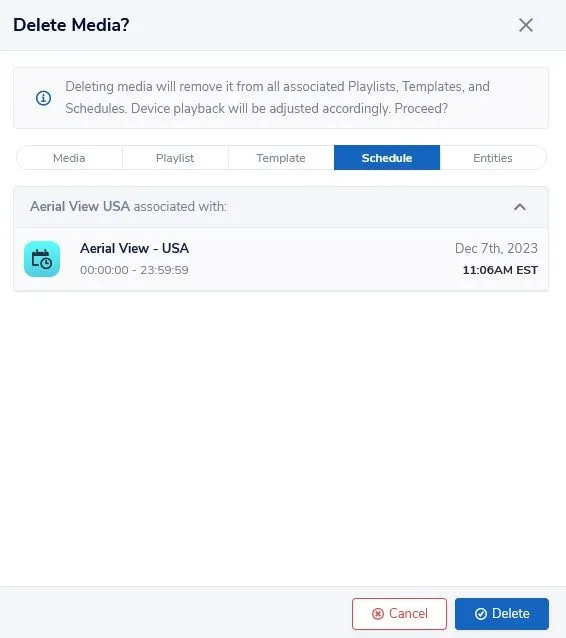566x638 pixels.
Task: Open the Playlist tab
Action: tap(175, 158)
